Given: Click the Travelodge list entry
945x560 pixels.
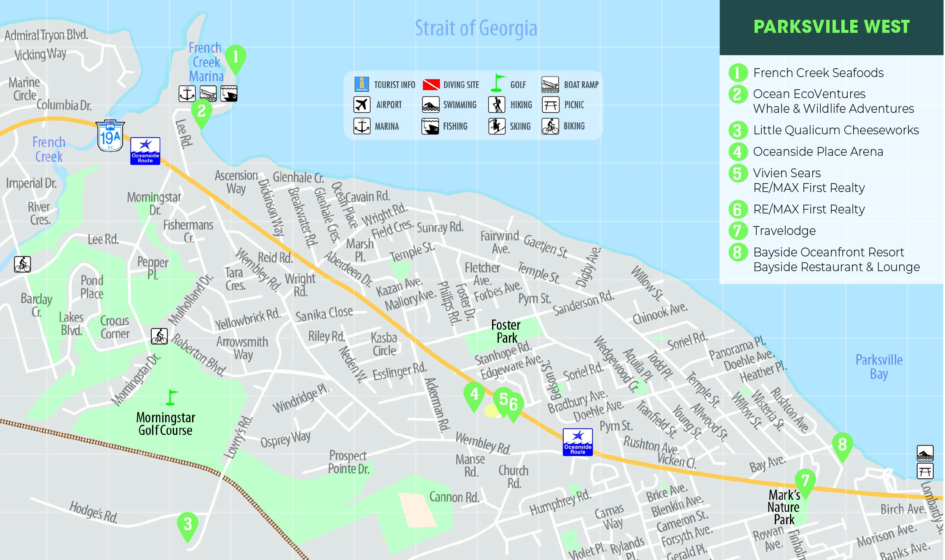Looking at the screenshot, I should coord(784,231).
